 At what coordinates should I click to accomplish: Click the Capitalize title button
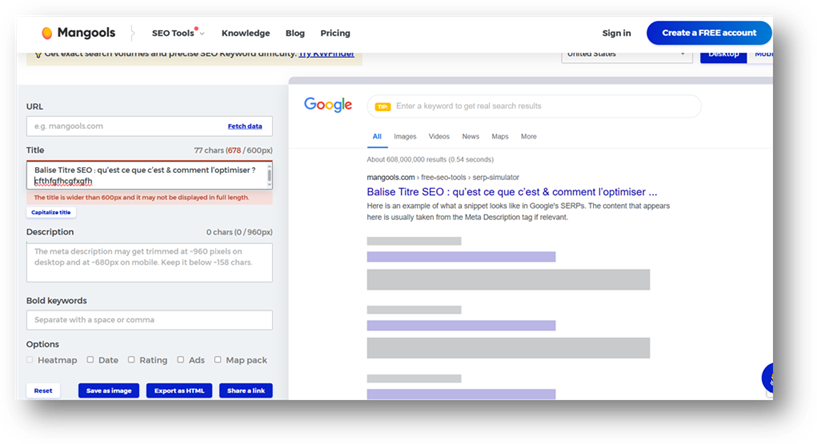(x=51, y=212)
